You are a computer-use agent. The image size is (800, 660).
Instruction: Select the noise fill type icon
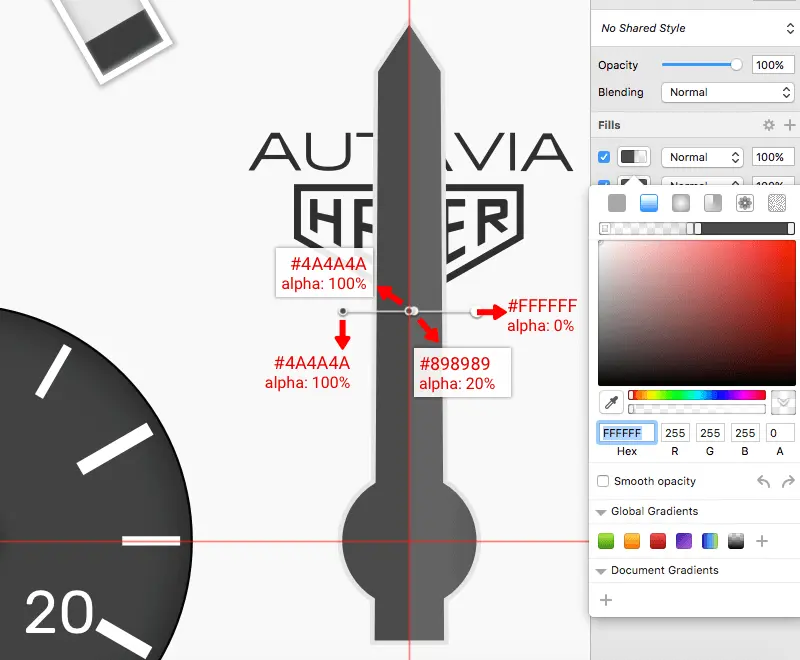coord(777,203)
